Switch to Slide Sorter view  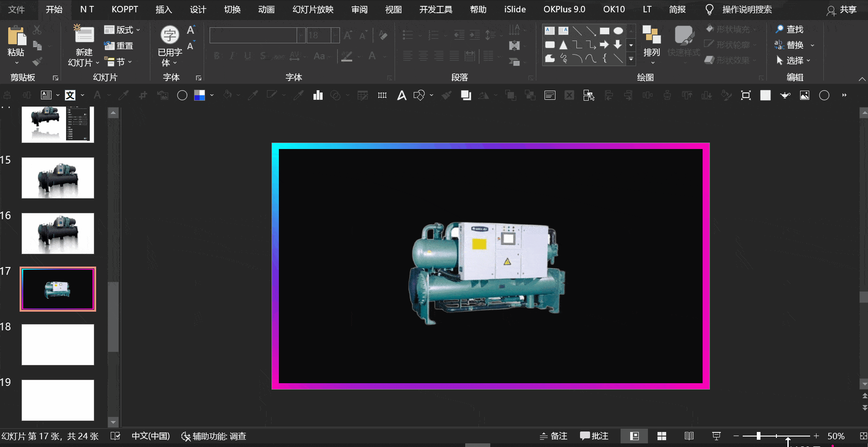tap(662, 436)
